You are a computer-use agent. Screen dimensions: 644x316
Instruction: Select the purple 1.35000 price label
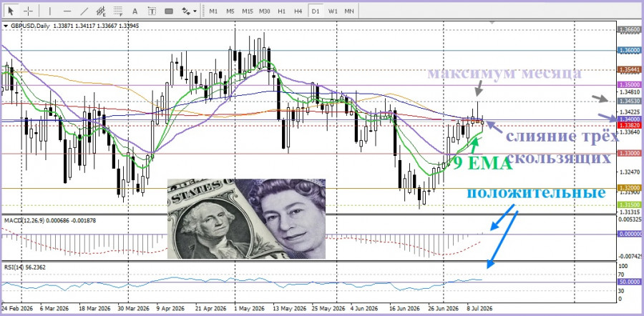(629, 84)
